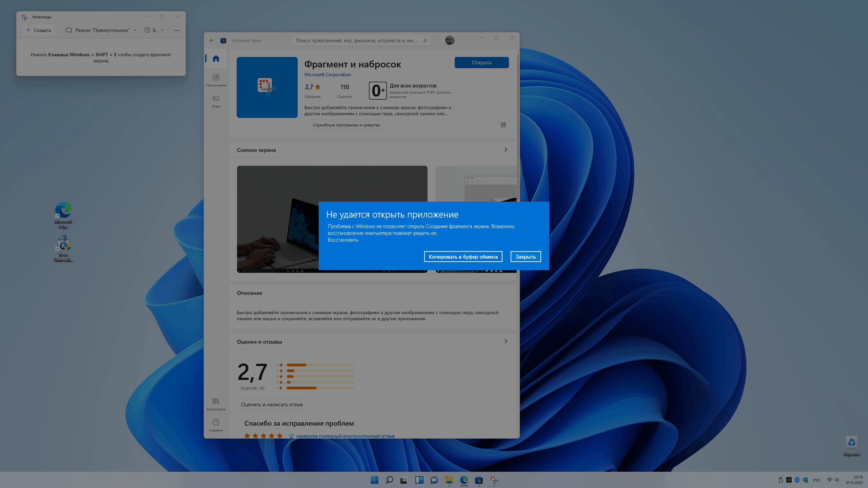Click Копировать в буфер обмена button
Image resolution: width=868 pixels, height=488 pixels.
tap(463, 257)
